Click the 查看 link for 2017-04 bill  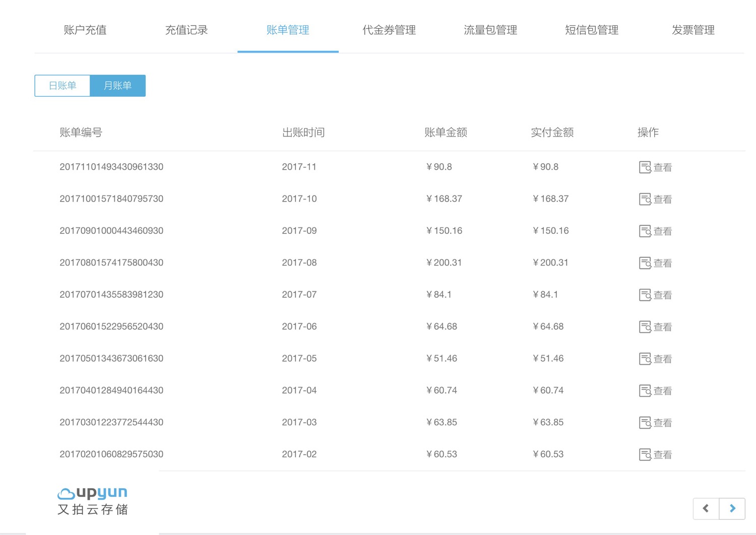click(662, 391)
